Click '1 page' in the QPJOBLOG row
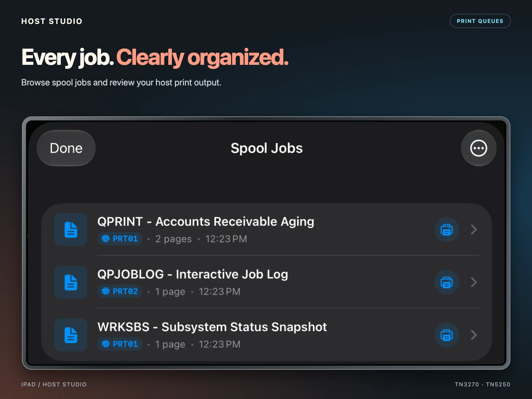Viewport: 532px width, 399px height. point(170,292)
